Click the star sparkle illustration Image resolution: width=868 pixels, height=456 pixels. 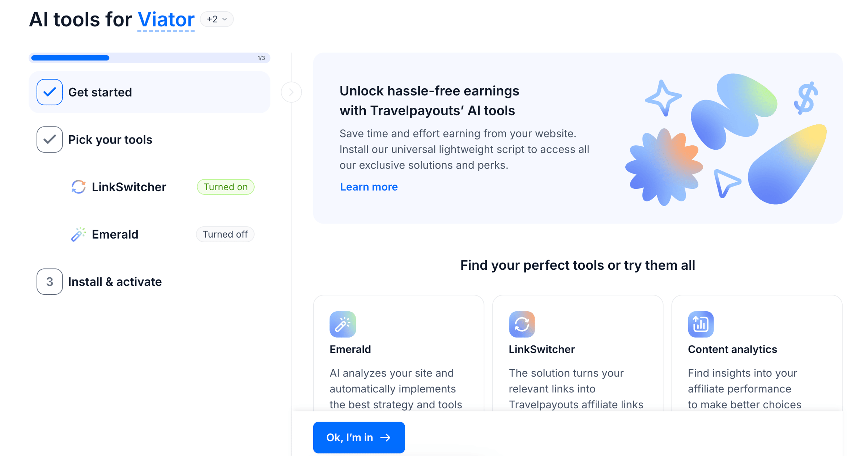663,98
